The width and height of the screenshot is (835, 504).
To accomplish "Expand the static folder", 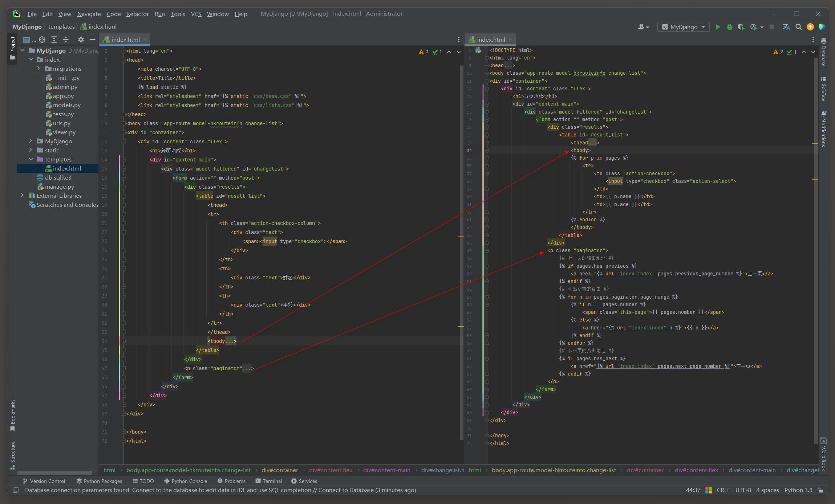I will (31, 150).
